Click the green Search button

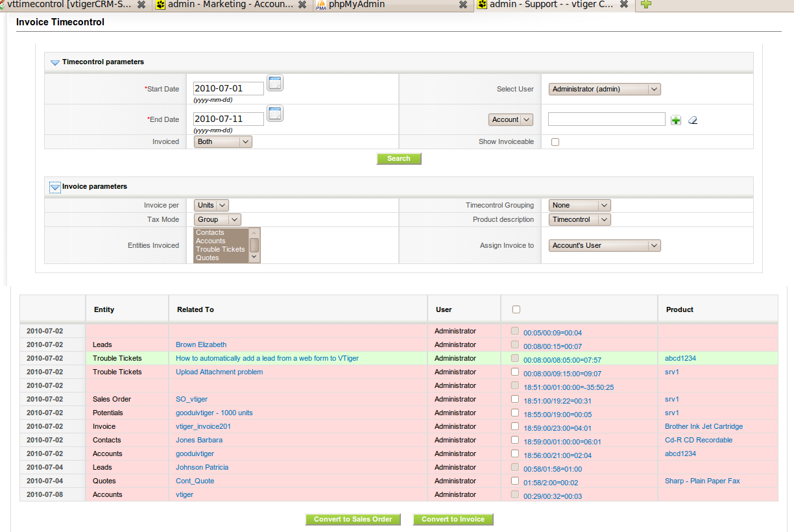pos(399,158)
